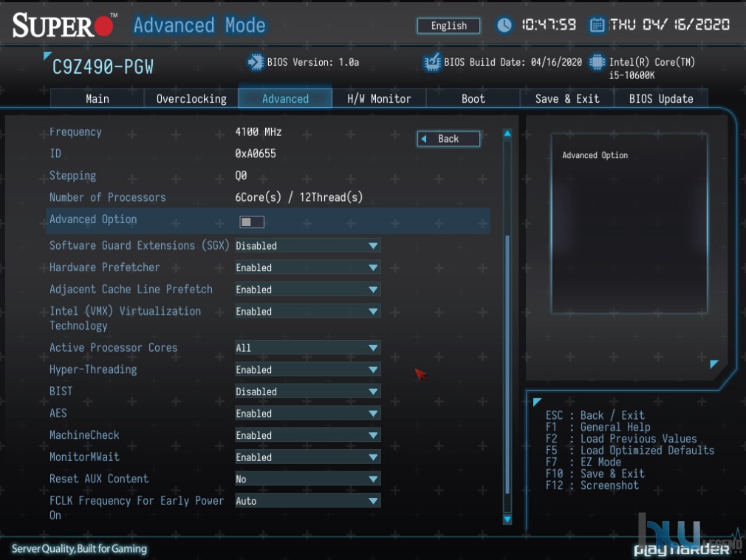746x560 pixels.
Task: Click the Supermicro logo
Action: (x=65, y=25)
